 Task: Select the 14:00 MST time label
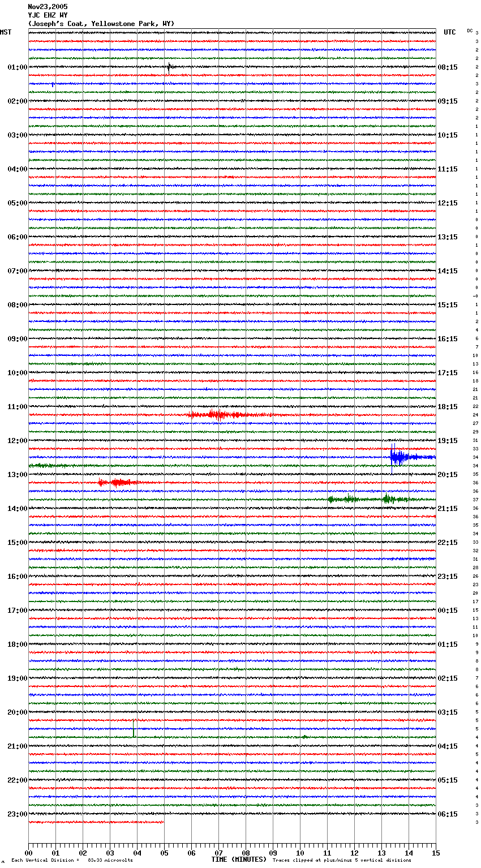point(18,509)
